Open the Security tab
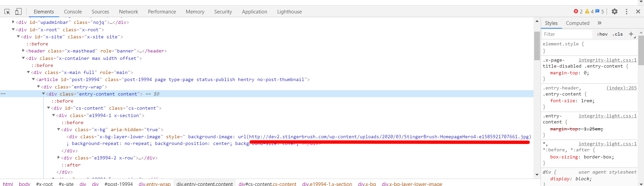 pos(223,11)
